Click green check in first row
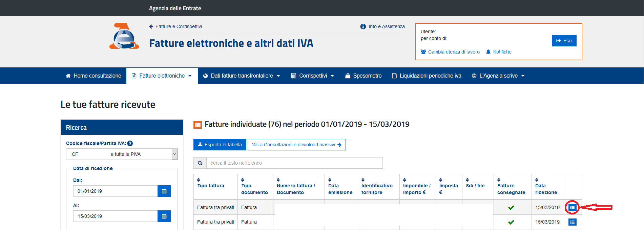Image resolution: width=644 pixels, height=230 pixels. [x=511, y=208]
